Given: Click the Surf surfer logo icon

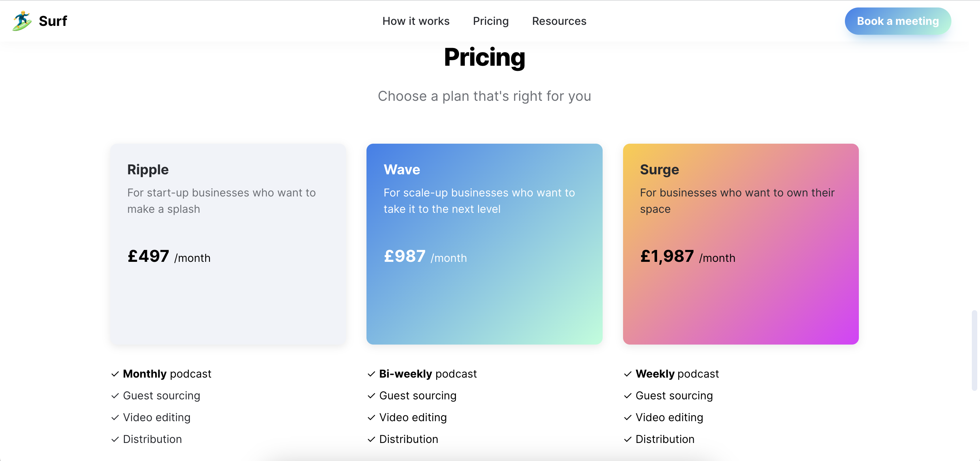Looking at the screenshot, I should 22,21.
